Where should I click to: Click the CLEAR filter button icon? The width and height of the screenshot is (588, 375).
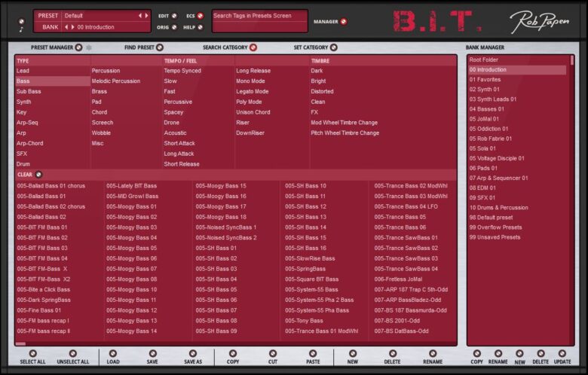[x=38, y=175]
